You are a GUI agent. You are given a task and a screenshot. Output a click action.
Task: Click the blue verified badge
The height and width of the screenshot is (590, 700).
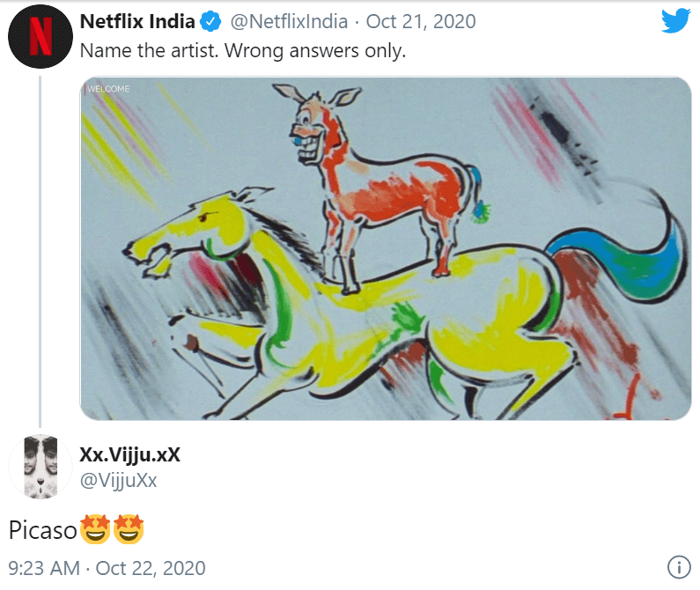pyautogui.click(x=210, y=21)
